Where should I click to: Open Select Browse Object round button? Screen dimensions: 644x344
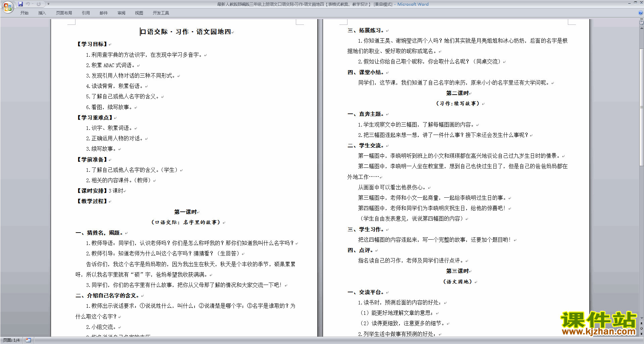[642, 329]
